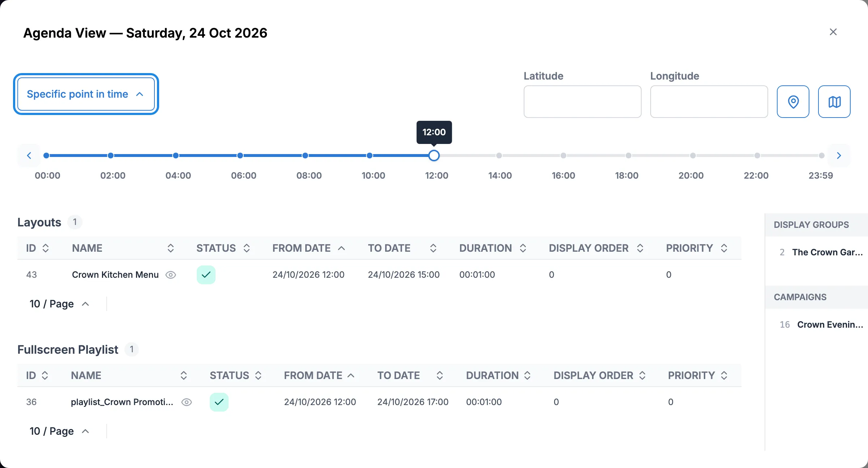Preview Crown Kitchen Menu with eye icon
Screen dimensions: 868x468
[x=171, y=275]
